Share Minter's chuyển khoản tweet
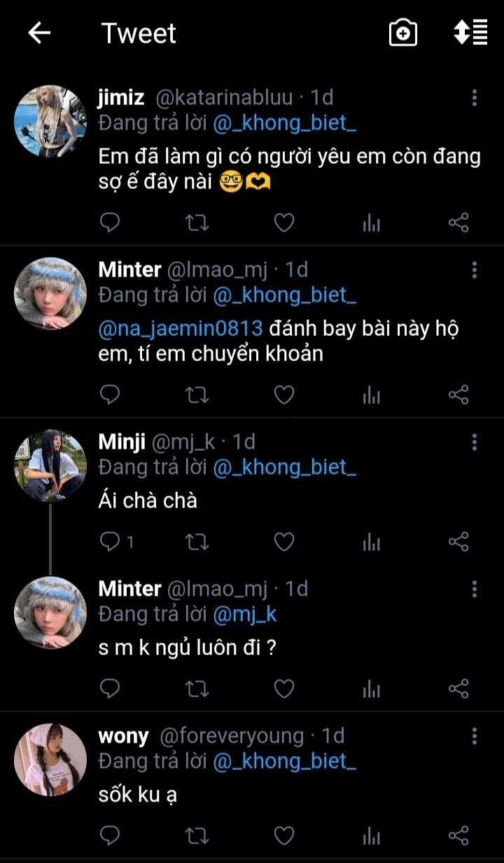The image size is (504, 863). (x=458, y=395)
